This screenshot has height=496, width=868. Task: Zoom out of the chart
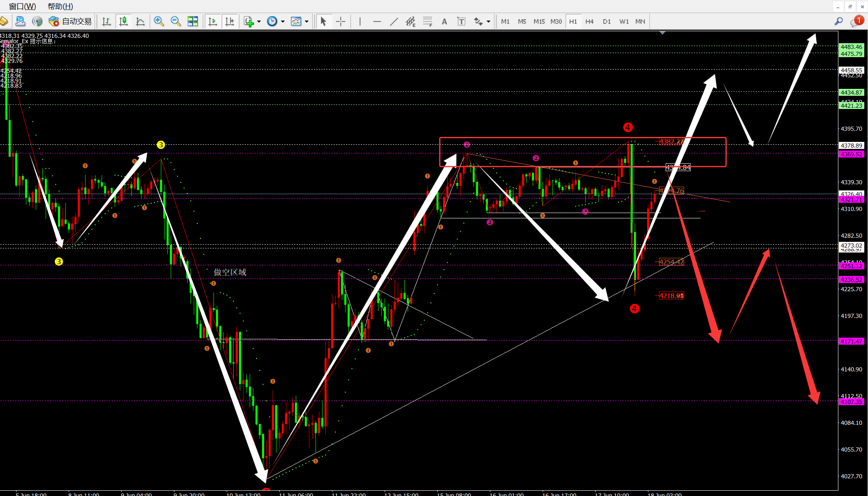[x=176, y=21]
